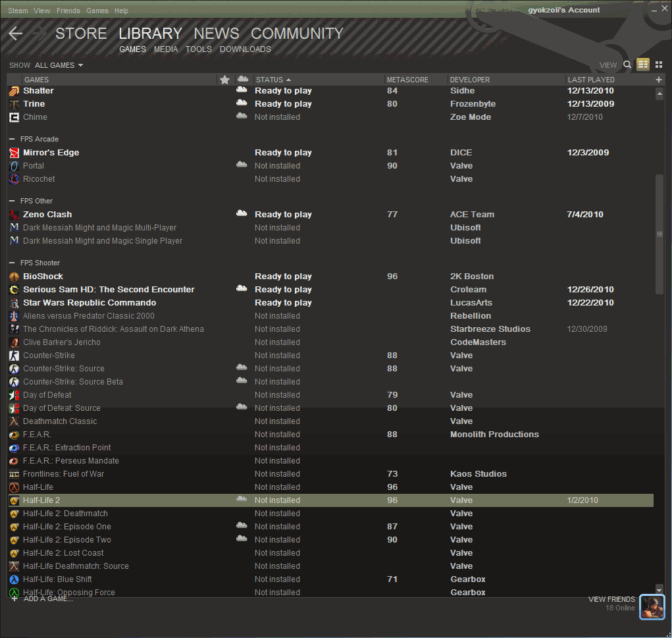Screen dimensions: 672x638
Task: Open the Steam menu
Action: tap(18, 11)
